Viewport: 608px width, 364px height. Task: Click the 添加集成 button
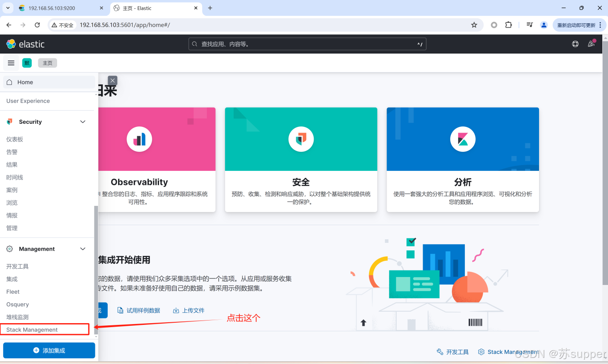pyautogui.click(x=49, y=350)
